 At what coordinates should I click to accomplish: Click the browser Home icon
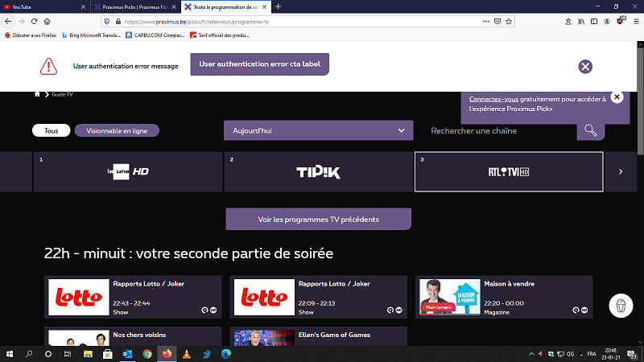(x=47, y=22)
